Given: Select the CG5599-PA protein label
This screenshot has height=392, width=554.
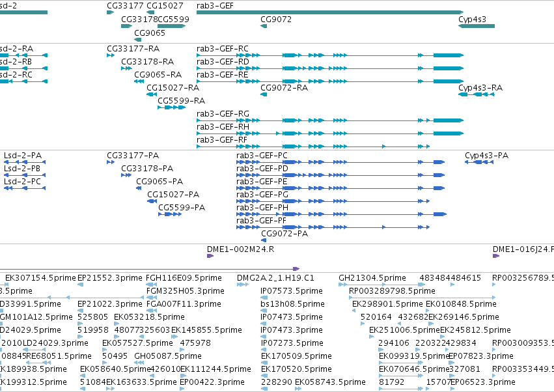Looking at the screenshot, I should point(182,207).
